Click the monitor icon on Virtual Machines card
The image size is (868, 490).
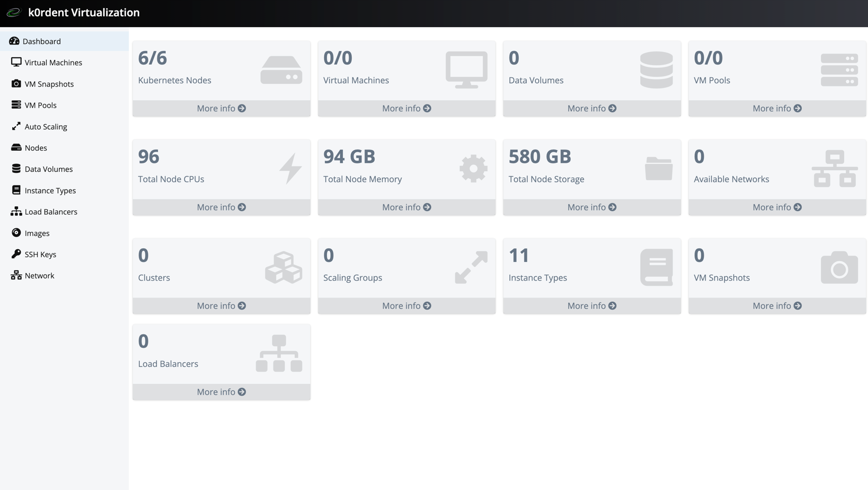[466, 69]
